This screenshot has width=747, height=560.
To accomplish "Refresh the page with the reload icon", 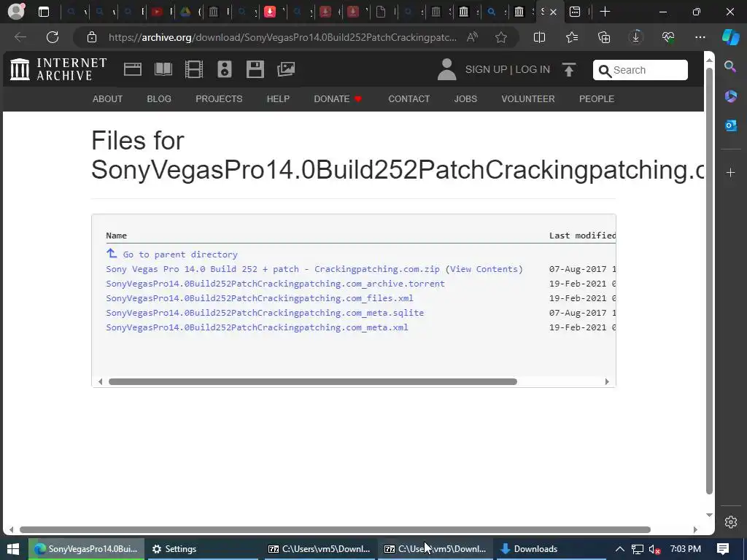I will click(x=53, y=37).
